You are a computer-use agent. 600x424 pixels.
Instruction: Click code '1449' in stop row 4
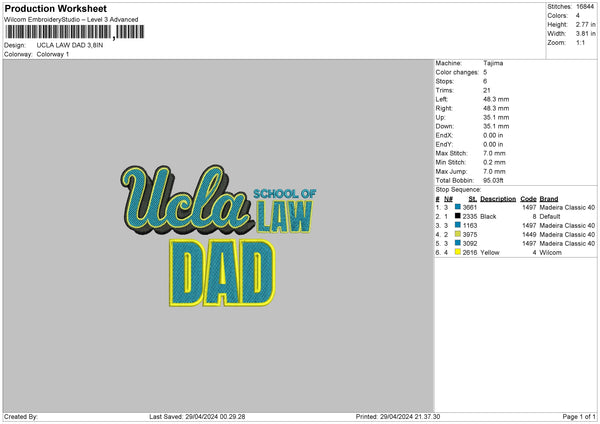pos(529,235)
